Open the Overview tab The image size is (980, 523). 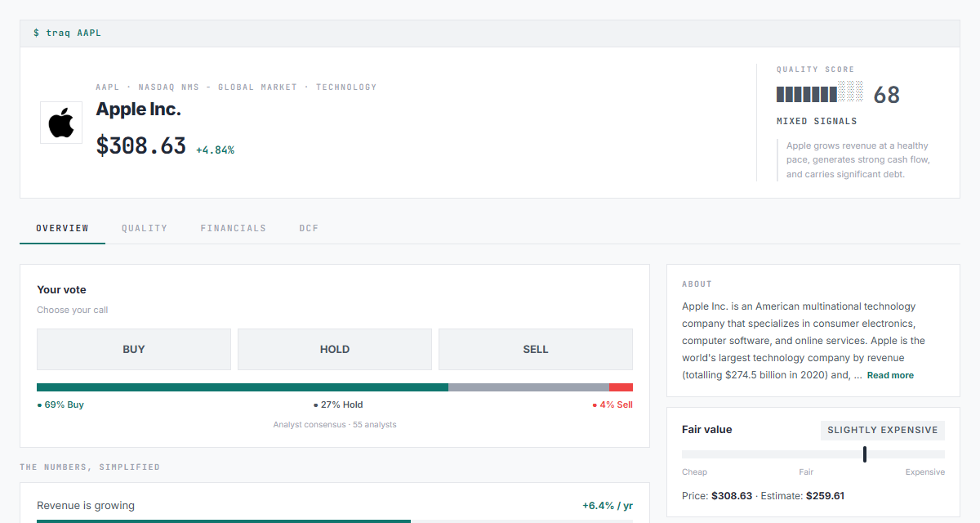pos(62,228)
